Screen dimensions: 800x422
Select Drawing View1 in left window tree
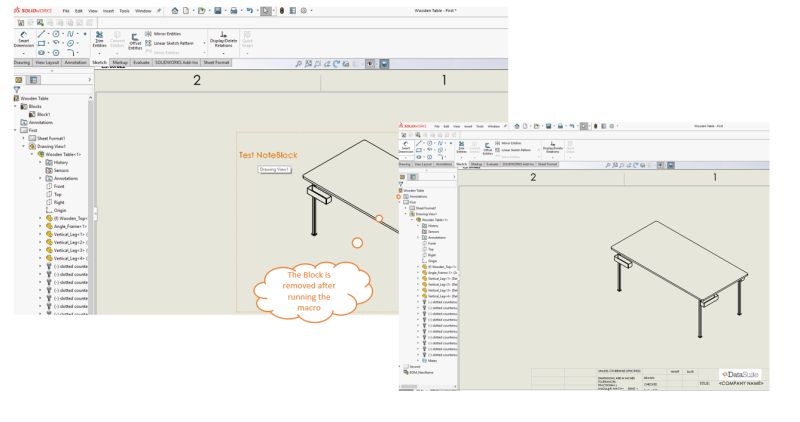tap(47, 146)
